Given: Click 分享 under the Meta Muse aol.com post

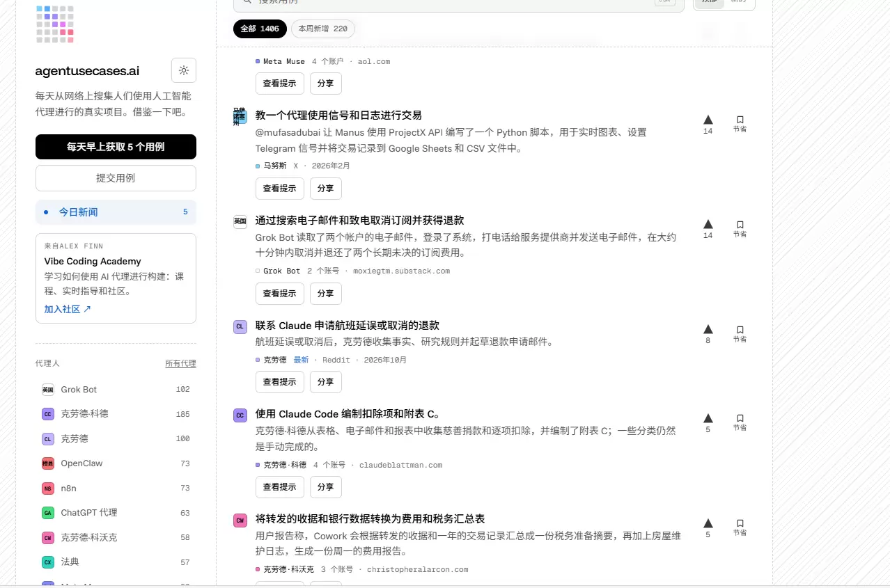Looking at the screenshot, I should tap(325, 83).
